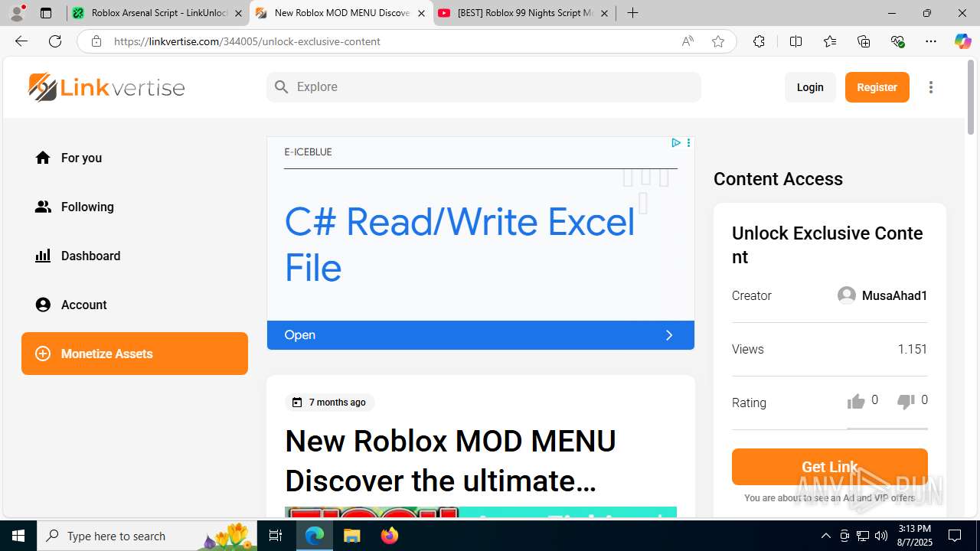This screenshot has height=551, width=980.
Task: Click the volume speaker tray icon
Action: [881, 536]
